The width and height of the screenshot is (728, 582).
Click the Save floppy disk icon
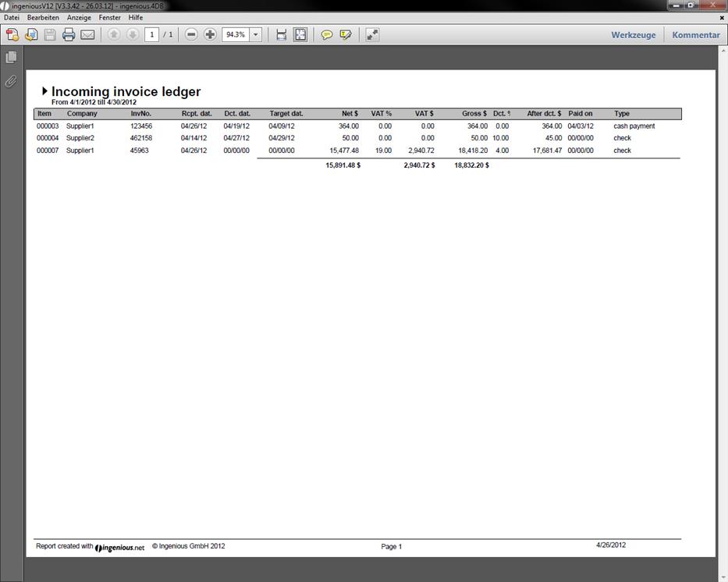(50, 34)
